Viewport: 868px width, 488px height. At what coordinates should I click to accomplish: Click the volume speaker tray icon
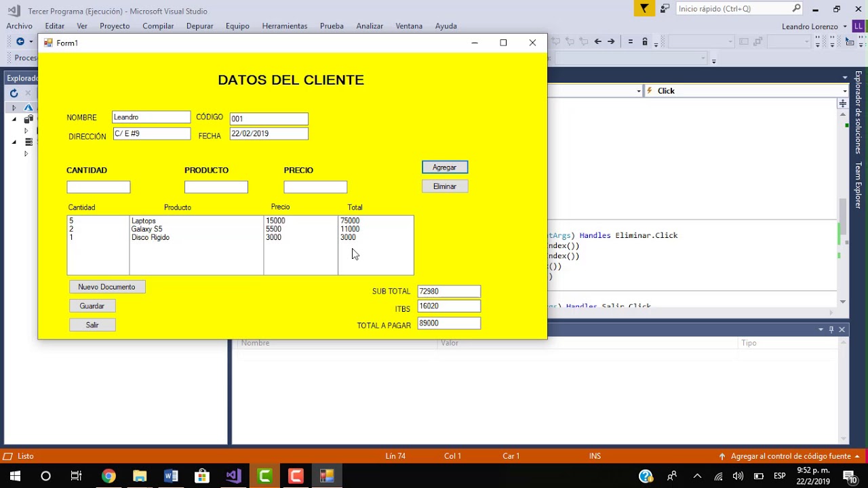point(738,476)
